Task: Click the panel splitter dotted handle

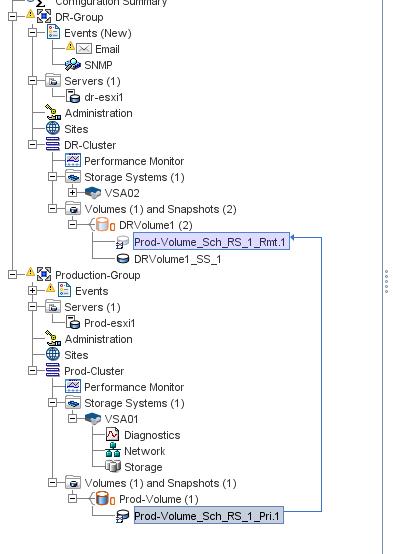Action: point(386,281)
